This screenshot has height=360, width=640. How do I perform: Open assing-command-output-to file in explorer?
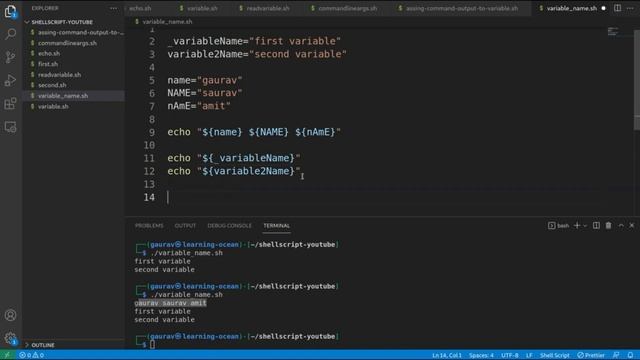(x=74, y=32)
